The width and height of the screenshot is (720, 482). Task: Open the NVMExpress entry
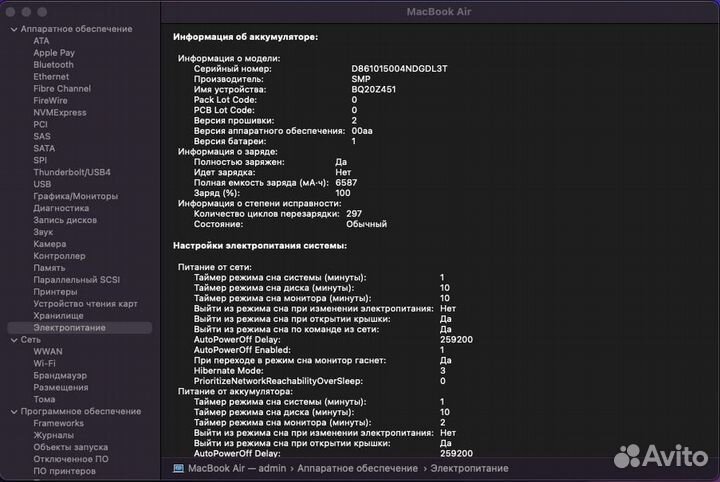coord(60,112)
